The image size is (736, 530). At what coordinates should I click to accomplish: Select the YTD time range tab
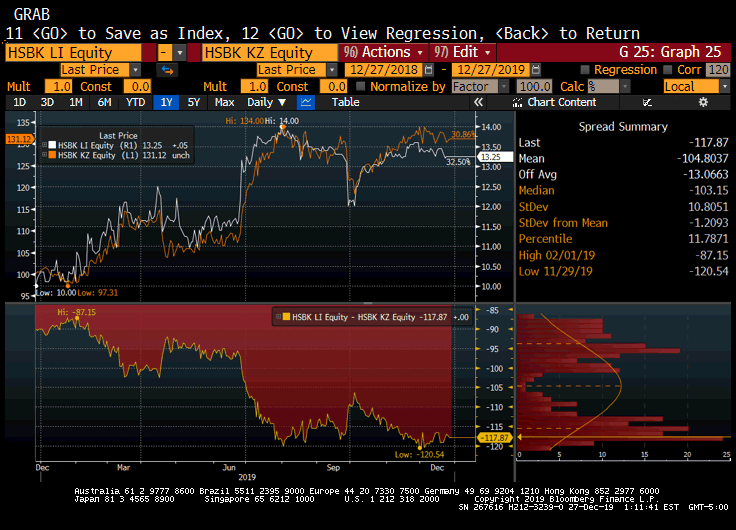tap(136, 102)
